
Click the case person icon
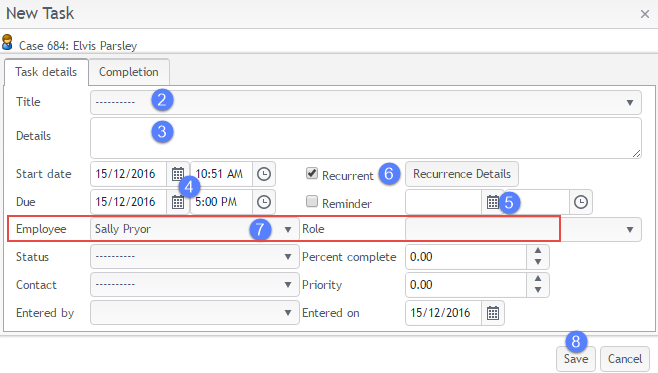7,42
